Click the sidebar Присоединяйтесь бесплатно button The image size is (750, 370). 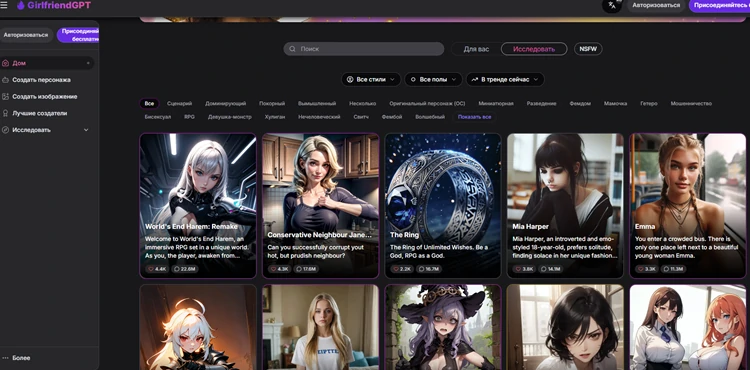tap(78, 35)
